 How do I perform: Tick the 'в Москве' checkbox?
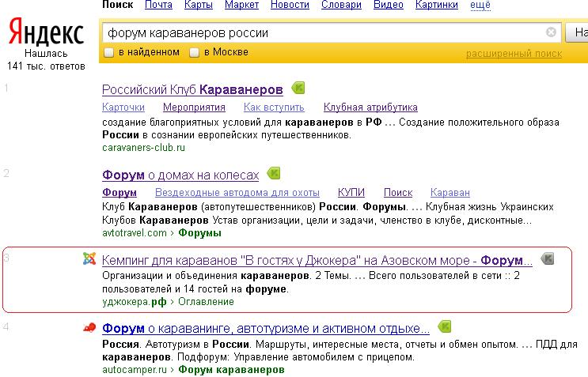coord(194,52)
